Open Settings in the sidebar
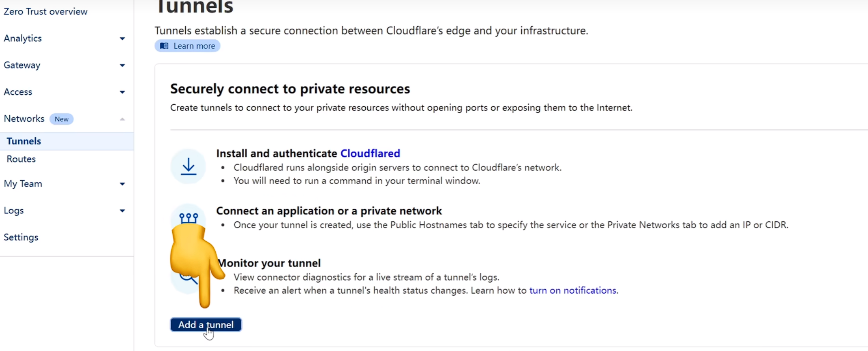The image size is (868, 351). point(21,237)
